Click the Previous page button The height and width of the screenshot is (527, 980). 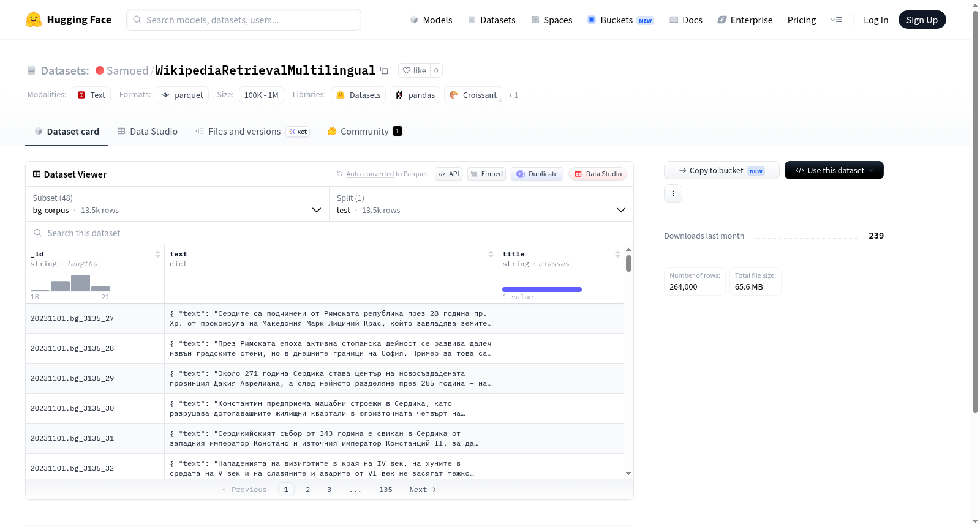[x=244, y=490]
